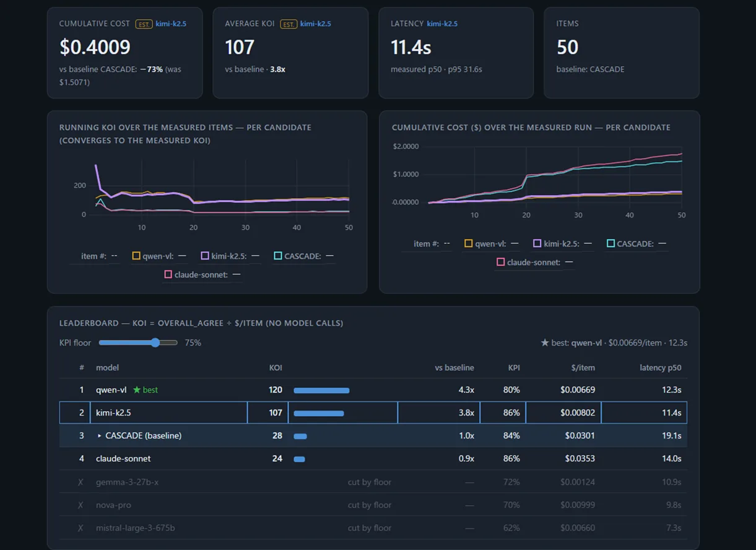Click 'cut by floor' label on mistral-large-3-675b row
The height and width of the screenshot is (550, 756).
pos(370,528)
